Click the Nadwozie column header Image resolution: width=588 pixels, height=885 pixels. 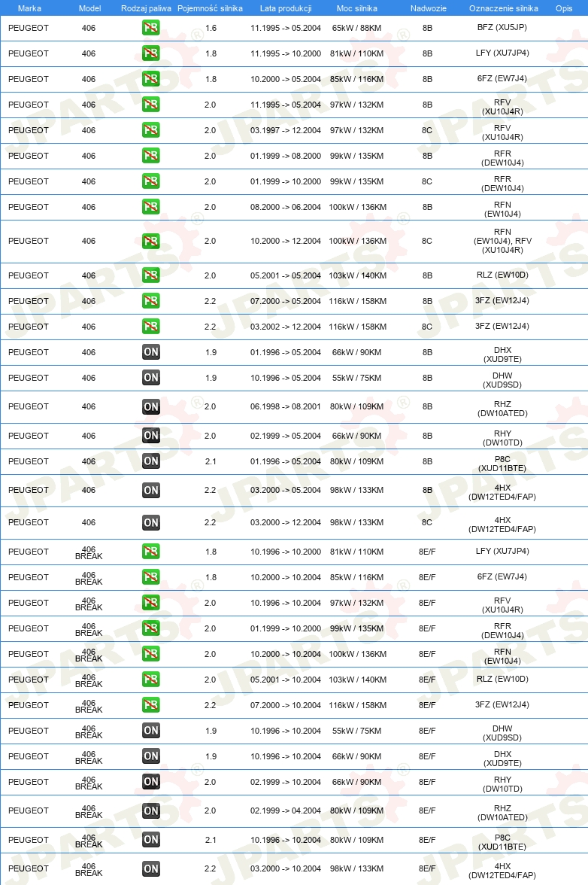[429, 8]
